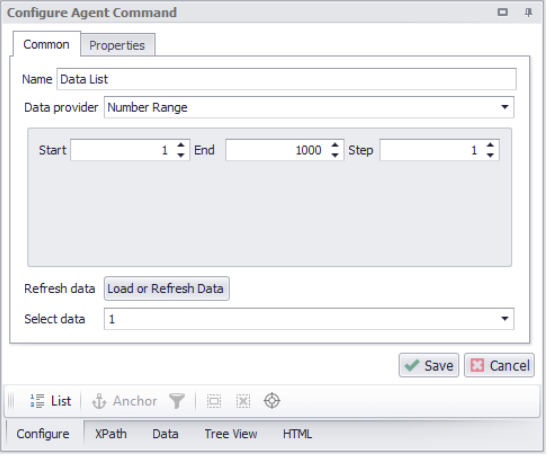This screenshot has width=549, height=456.
Task: Decrease the End value with down arrow
Action: (x=336, y=156)
